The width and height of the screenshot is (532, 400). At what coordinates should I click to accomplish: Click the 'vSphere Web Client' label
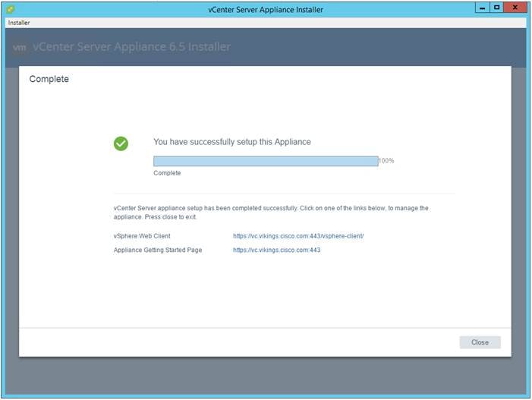tap(142, 236)
